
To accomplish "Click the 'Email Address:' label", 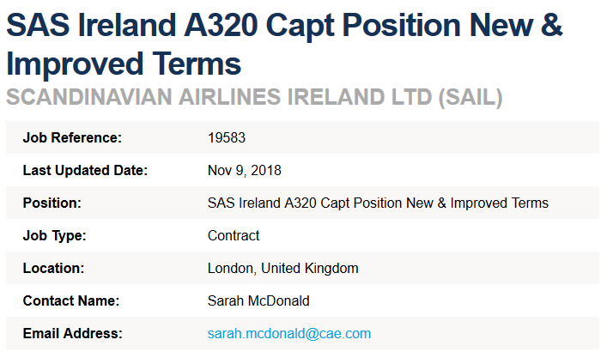I will click(x=73, y=333).
